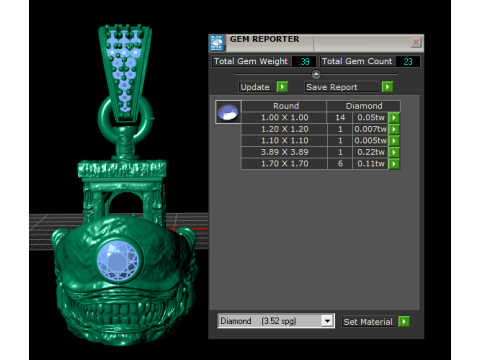
Task: Click the Total Gem Weight value .39
Action: click(x=304, y=62)
